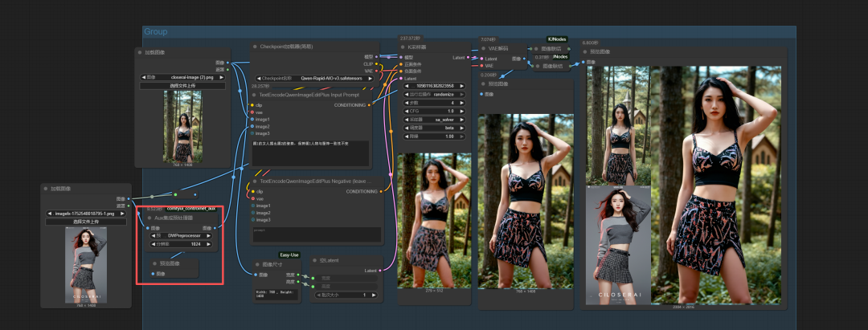Screen dimensions: 868x330
Task: Click the Group title label
Action: [156, 31]
